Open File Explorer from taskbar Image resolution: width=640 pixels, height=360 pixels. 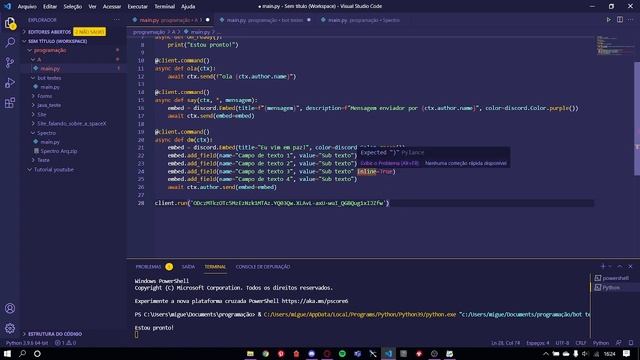(250, 354)
